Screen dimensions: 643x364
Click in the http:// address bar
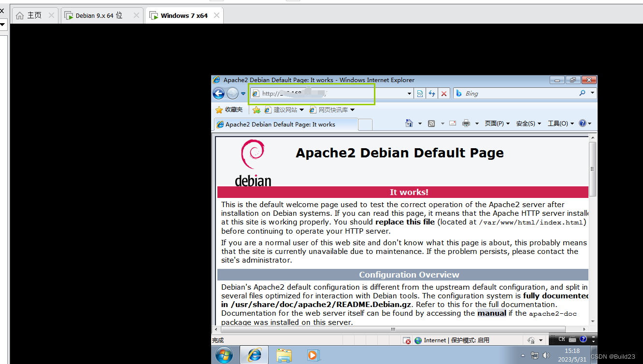pos(329,94)
